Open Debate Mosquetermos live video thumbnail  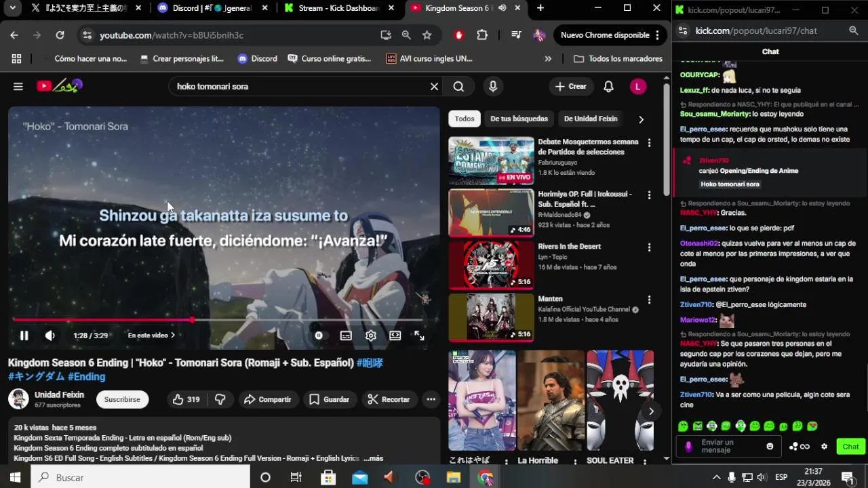coord(491,161)
